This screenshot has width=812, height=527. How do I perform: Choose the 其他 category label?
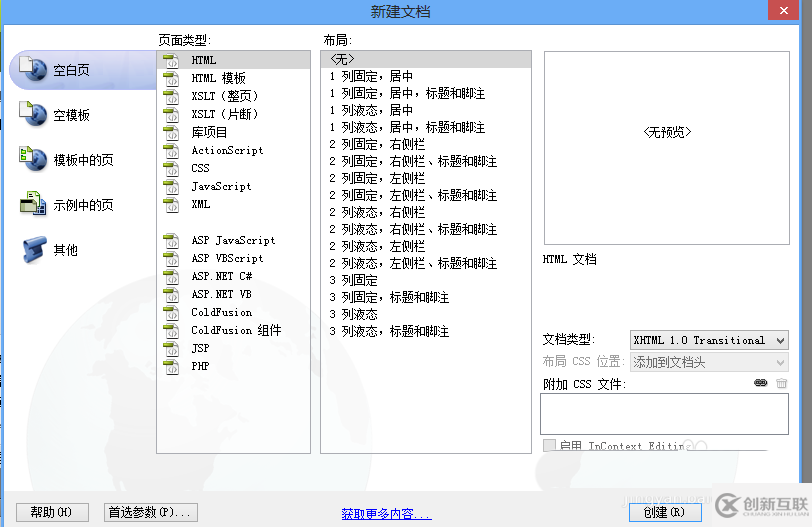coord(66,250)
